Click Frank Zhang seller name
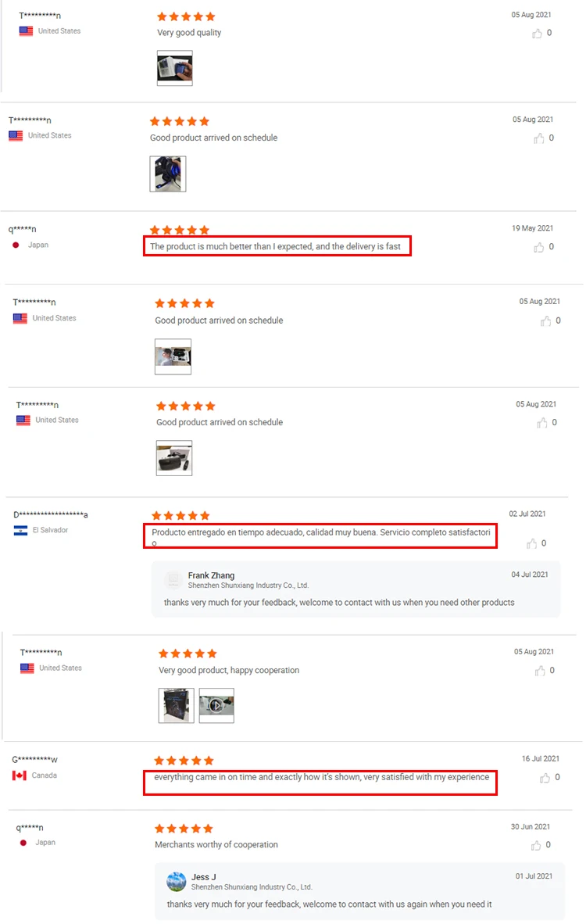The image size is (586, 924). (212, 575)
